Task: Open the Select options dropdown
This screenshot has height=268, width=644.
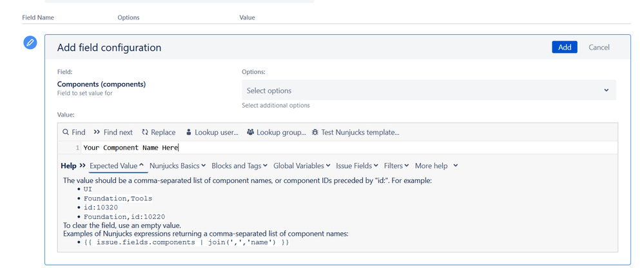Action: click(x=429, y=90)
